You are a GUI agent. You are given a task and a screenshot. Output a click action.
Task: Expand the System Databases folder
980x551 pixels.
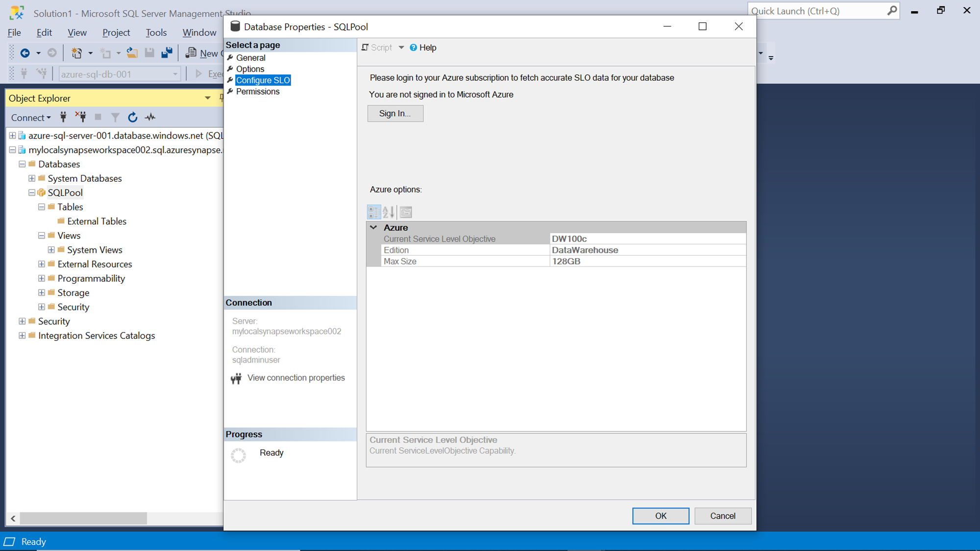[x=31, y=178]
